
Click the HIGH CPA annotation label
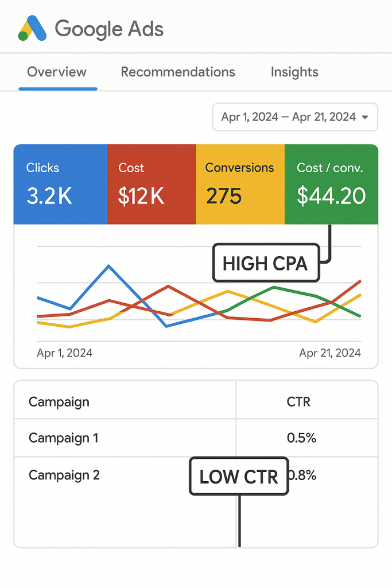(265, 264)
